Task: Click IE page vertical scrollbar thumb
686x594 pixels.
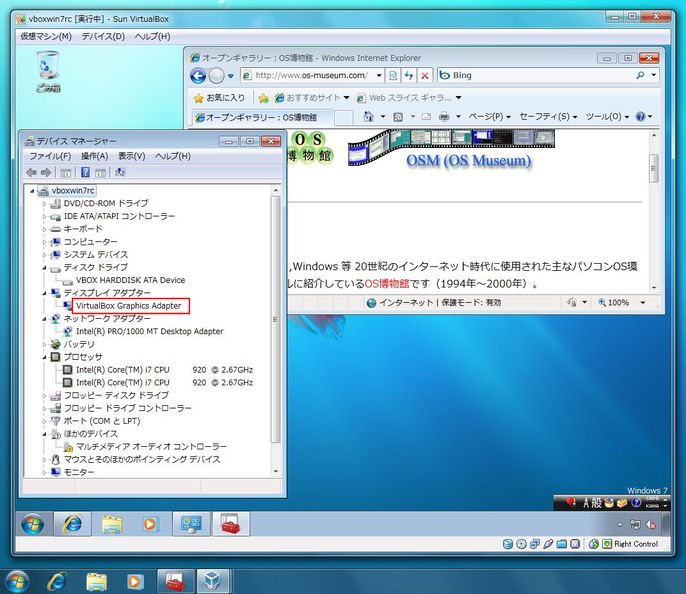Action: [654, 168]
